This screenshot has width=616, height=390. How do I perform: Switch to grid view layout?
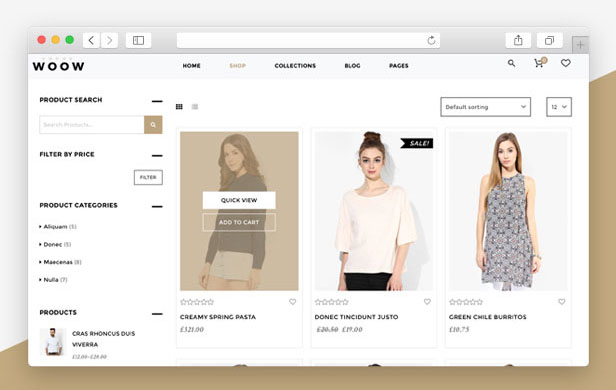179,106
